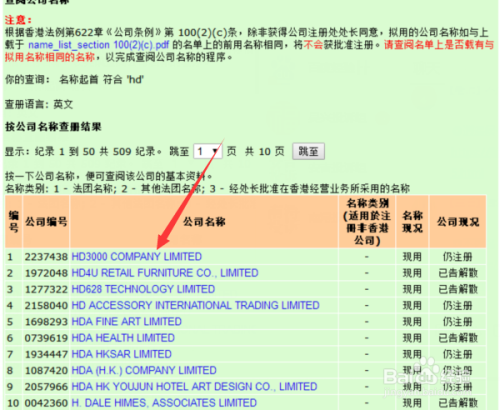500x410 pixels.
Task: Select company number 2158040
Action: 46,306
